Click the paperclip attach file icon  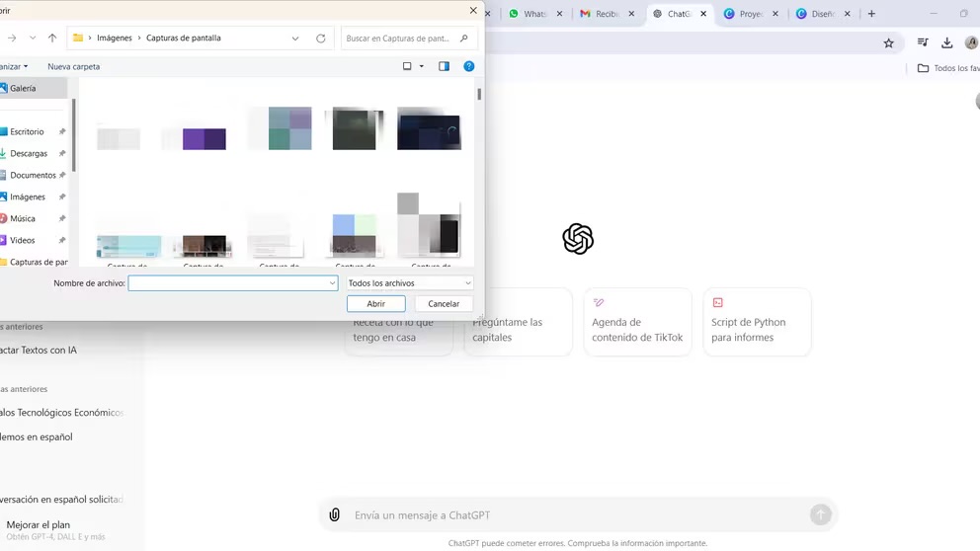pos(335,515)
